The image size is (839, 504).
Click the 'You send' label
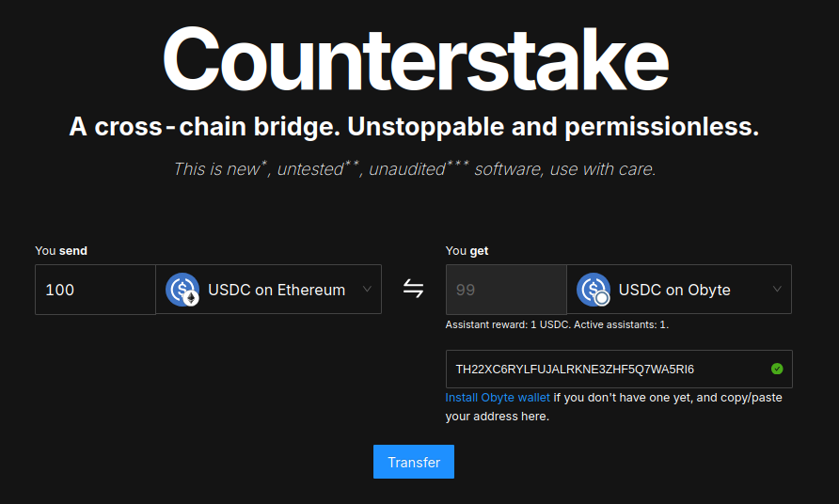[x=61, y=251]
